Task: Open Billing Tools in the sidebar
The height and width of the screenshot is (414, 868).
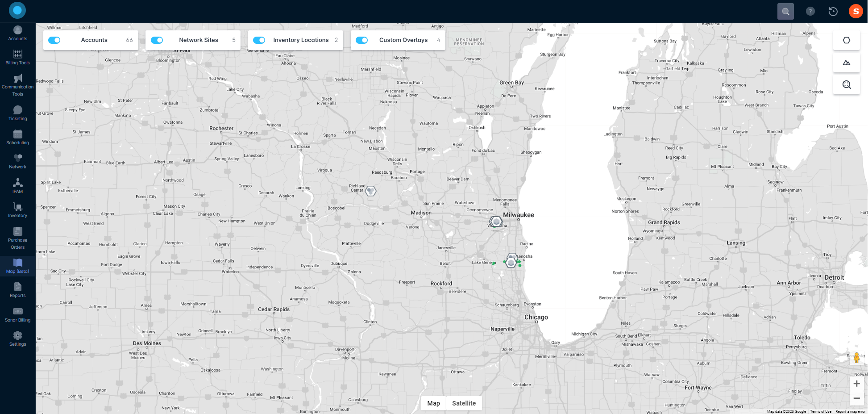Action: coord(17,58)
